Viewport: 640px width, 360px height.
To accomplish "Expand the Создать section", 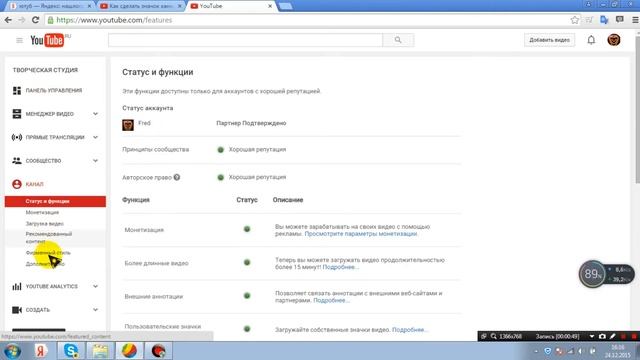I will coord(95,310).
